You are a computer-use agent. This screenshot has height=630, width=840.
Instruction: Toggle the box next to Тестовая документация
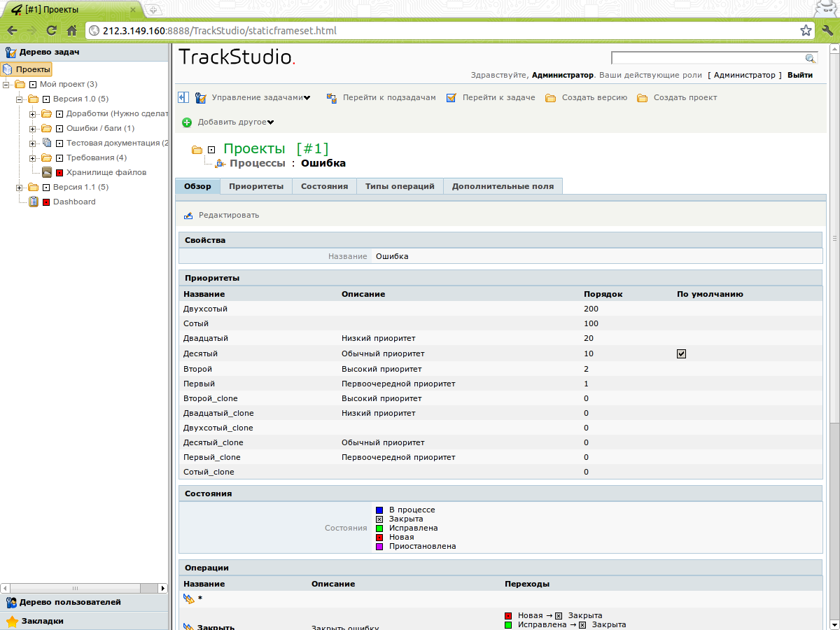pos(59,143)
